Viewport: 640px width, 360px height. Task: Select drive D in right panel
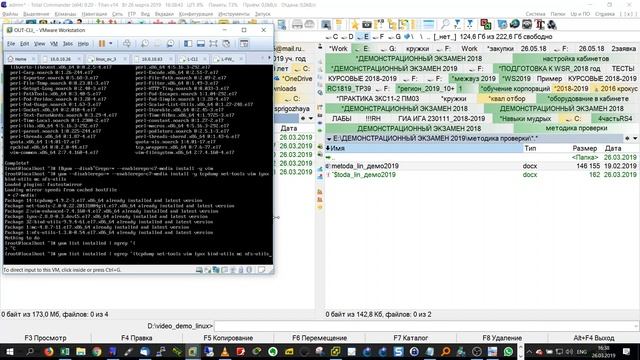click(x=348, y=37)
